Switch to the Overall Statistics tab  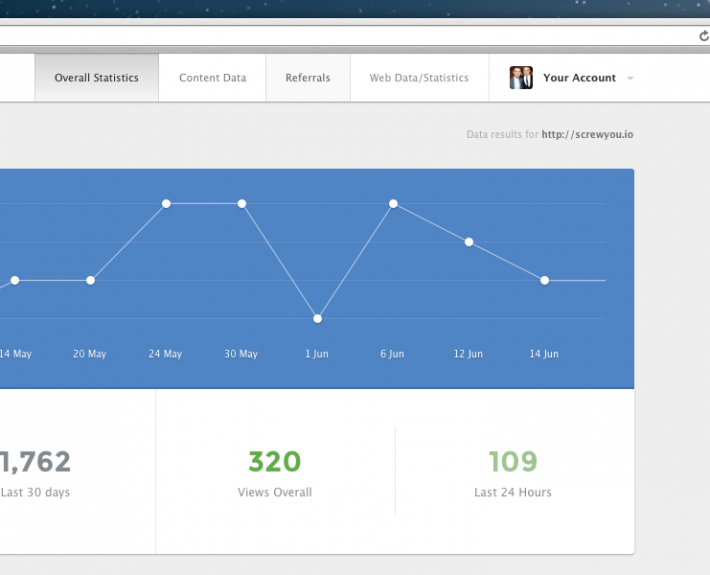96,78
